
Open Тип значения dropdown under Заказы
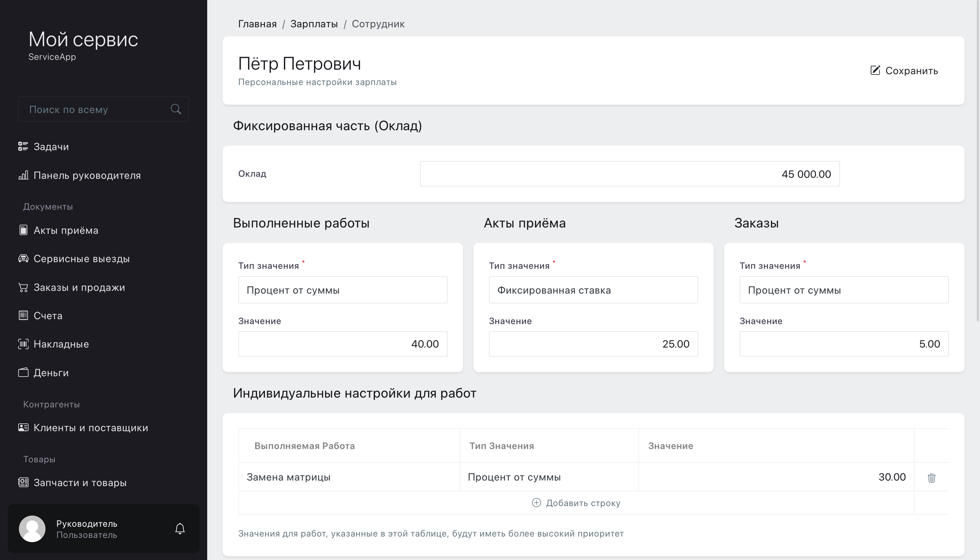coord(844,290)
